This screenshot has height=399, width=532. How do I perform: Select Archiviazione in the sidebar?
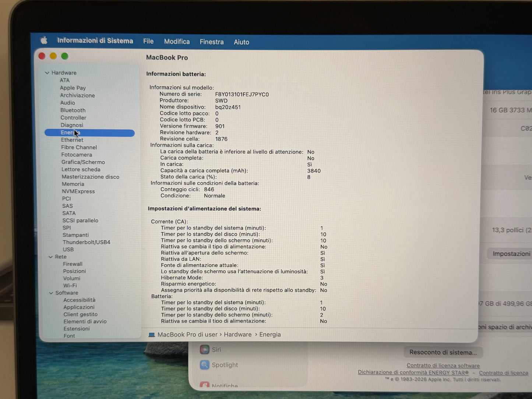(78, 95)
